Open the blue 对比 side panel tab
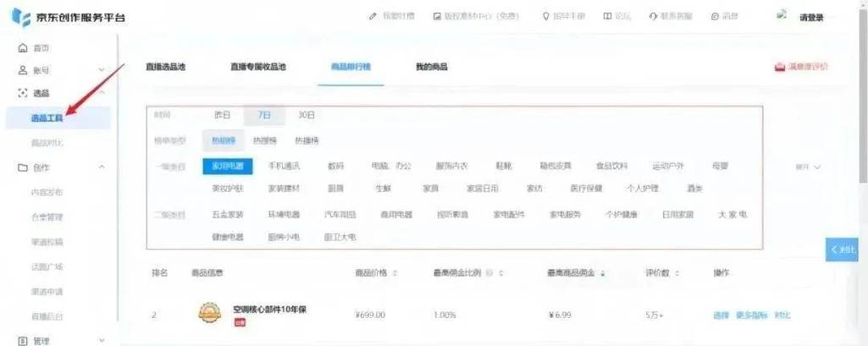Viewport: 868px width, 346px height. (x=842, y=250)
